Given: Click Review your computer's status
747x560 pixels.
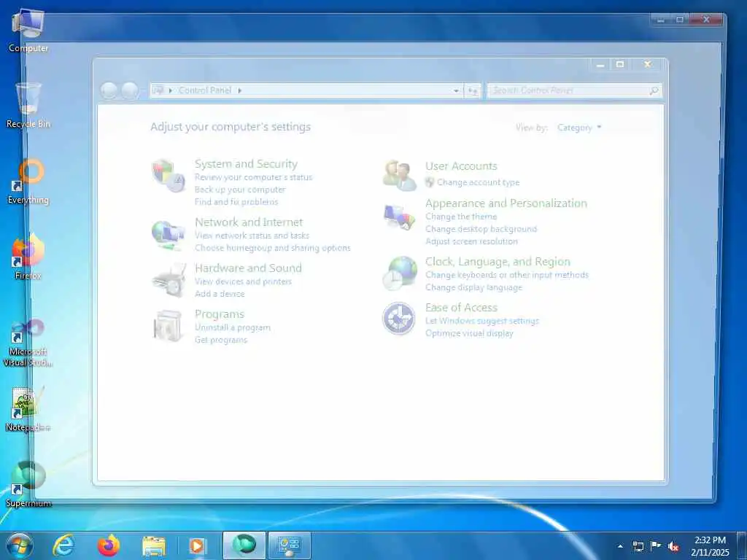Looking at the screenshot, I should tap(253, 177).
